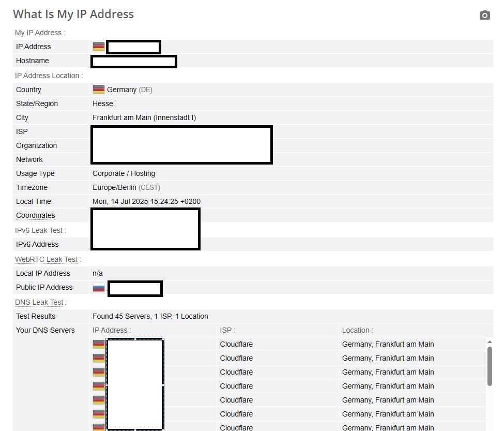Open the WebRTC Leak Test link
Viewport: 504px width, 431px height.
click(x=47, y=259)
